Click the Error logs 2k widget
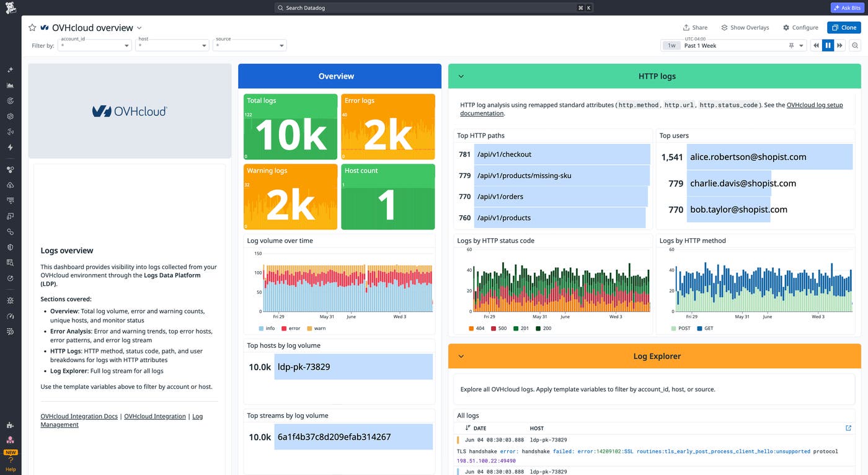Screen dimensions: 868x475 (x=388, y=127)
